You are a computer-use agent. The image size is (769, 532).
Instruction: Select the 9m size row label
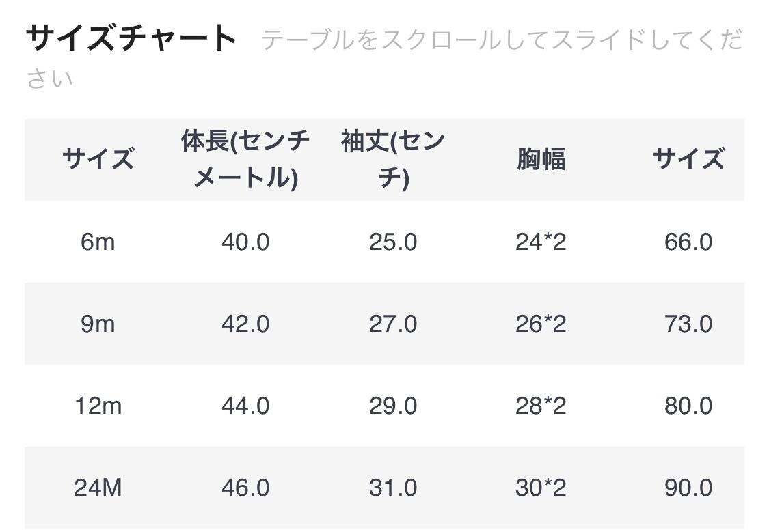[x=98, y=324]
